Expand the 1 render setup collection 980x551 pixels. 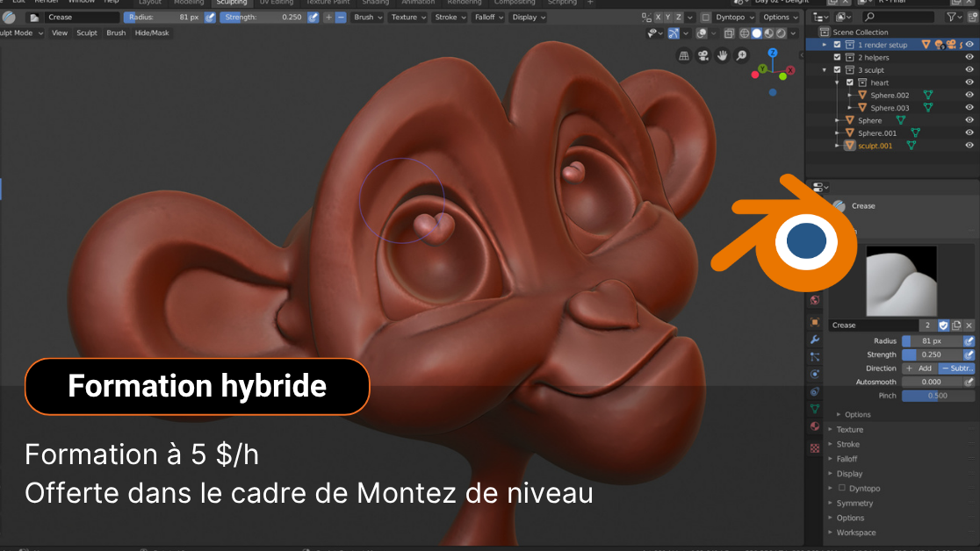825,45
